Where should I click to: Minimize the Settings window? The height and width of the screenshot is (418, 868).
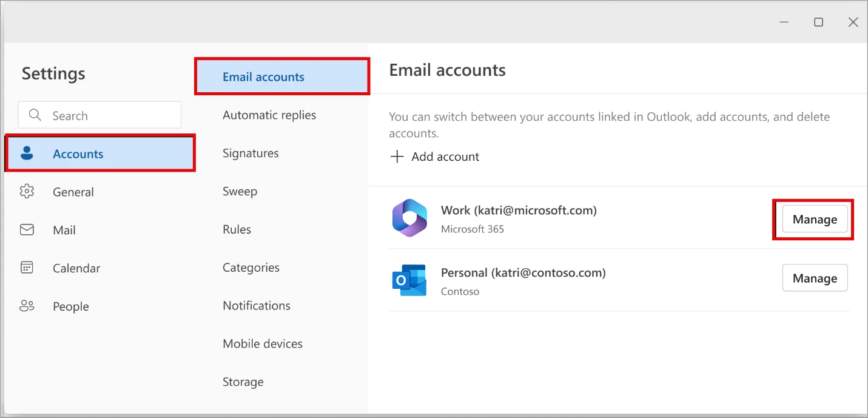click(x=784, y=22)
